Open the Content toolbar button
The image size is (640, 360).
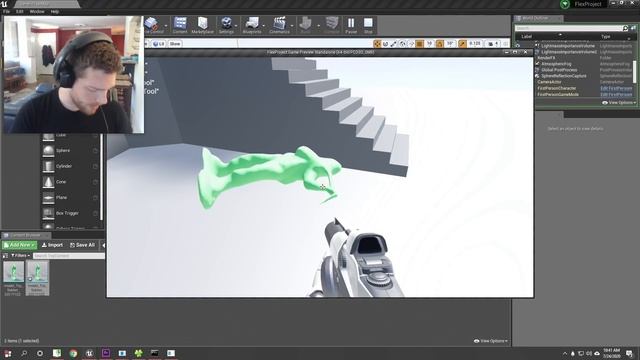180,25
